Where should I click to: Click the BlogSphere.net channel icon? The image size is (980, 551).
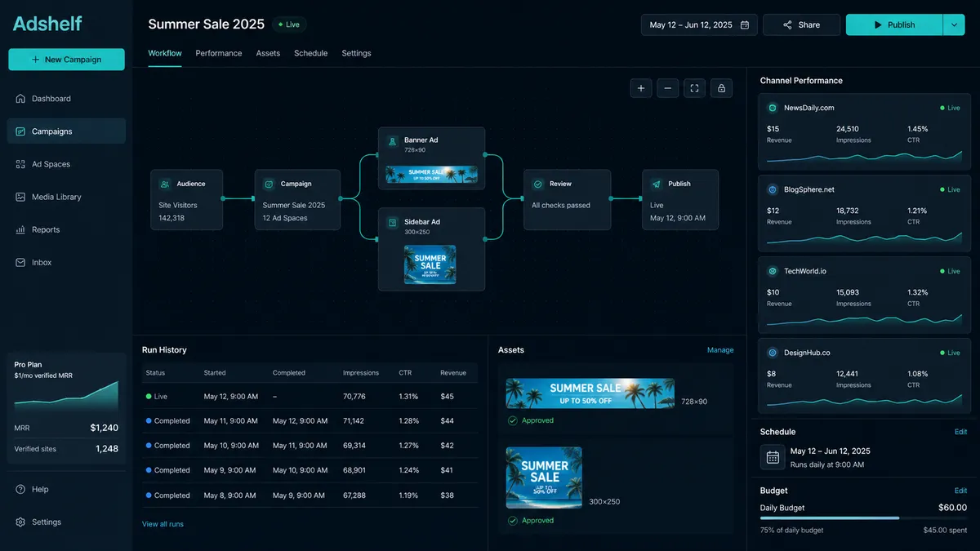coord(773,189)
